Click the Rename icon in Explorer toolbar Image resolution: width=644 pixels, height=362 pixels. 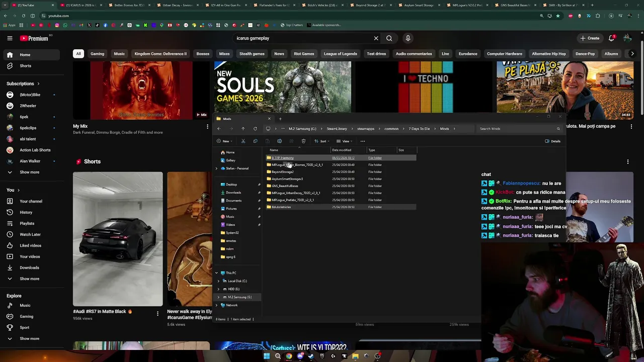point(279,141)
